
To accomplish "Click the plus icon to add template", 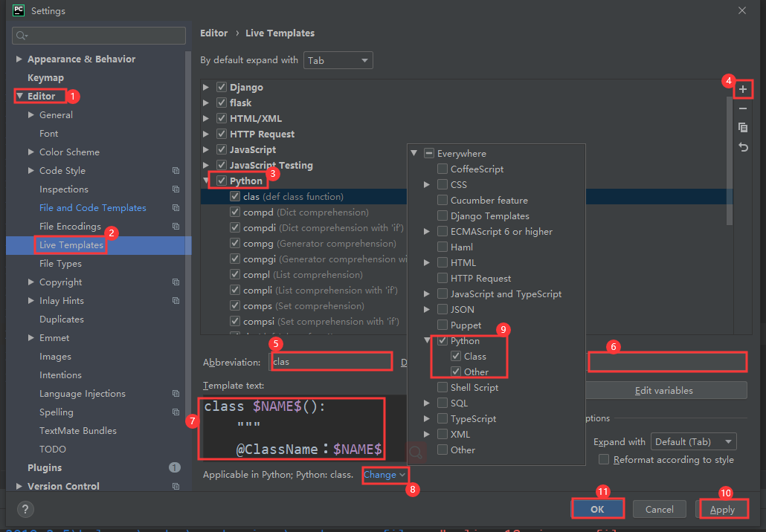I will (x=742, y=89).
